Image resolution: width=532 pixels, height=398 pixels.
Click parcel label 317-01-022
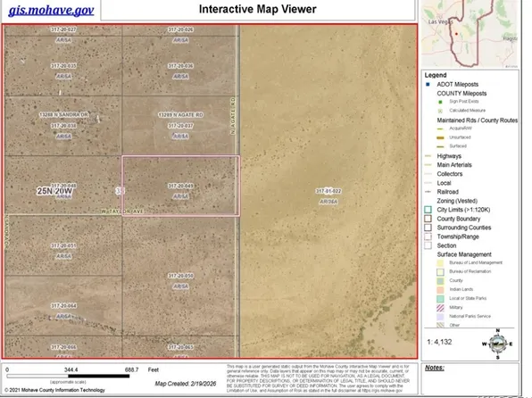click(x=328, y=191)
